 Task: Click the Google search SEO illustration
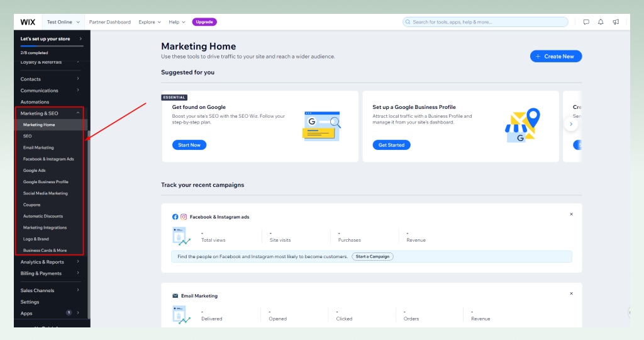[x=322, y=126]
